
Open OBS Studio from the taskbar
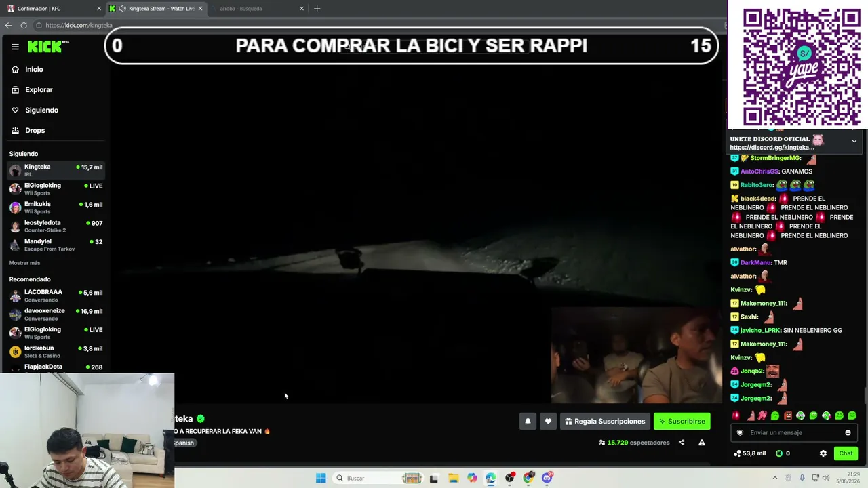[509, 478]
